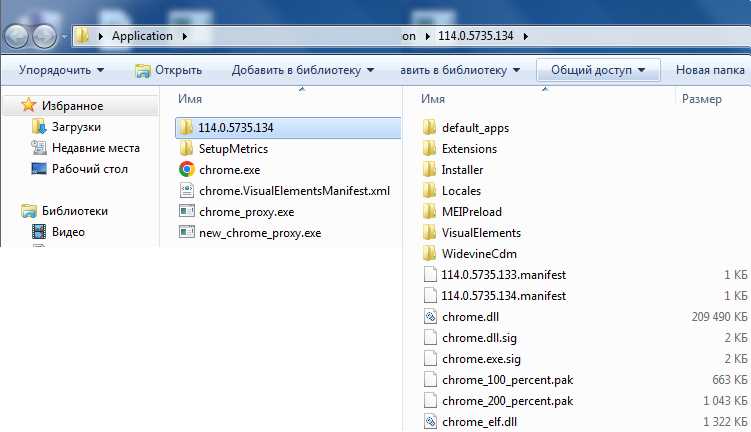The width and height of the screenshot is (751, 432).
Task: Open Недавние места in the navigation pane
Action: [x=96, y=148]
